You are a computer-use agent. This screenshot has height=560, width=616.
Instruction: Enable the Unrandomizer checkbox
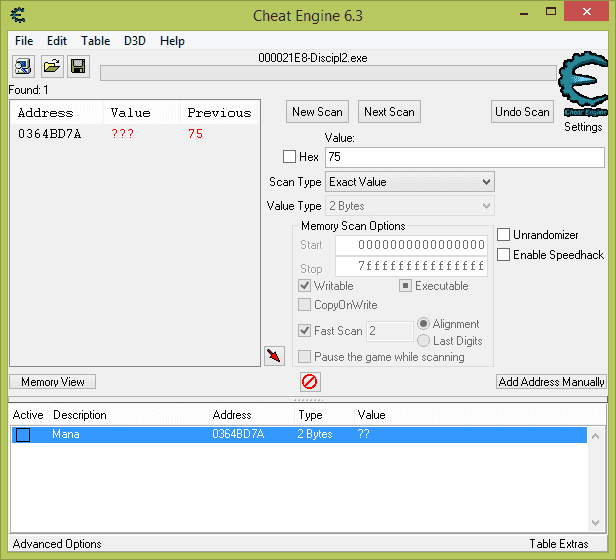[x=504, y=235]
